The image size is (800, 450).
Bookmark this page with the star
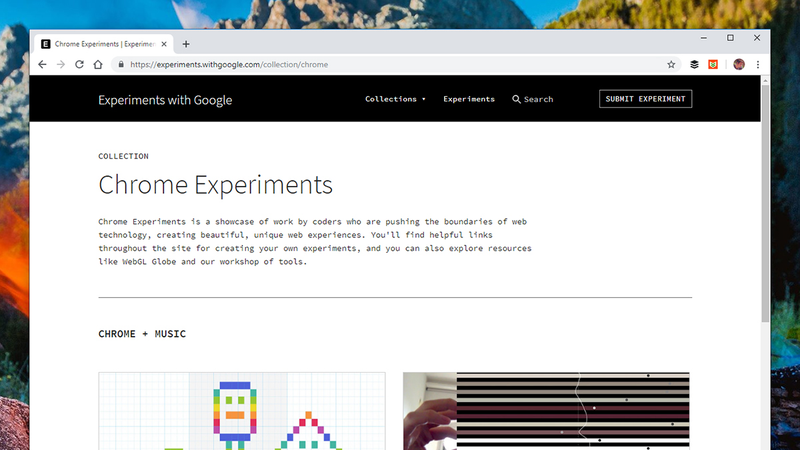[x=671, y=64]
